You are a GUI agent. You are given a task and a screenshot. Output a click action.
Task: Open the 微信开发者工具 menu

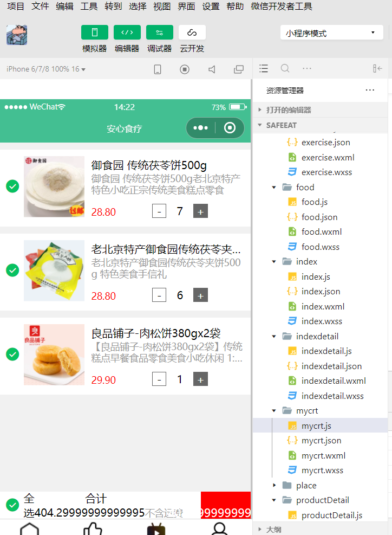pyautogui.click(x=282, y=6)
